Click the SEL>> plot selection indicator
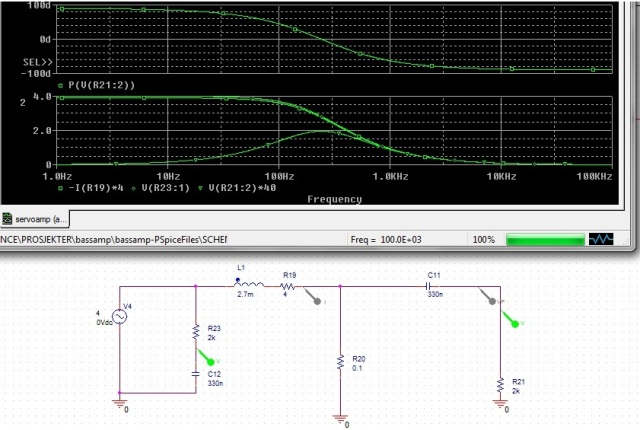640x430 pixels. pos(38,62)
